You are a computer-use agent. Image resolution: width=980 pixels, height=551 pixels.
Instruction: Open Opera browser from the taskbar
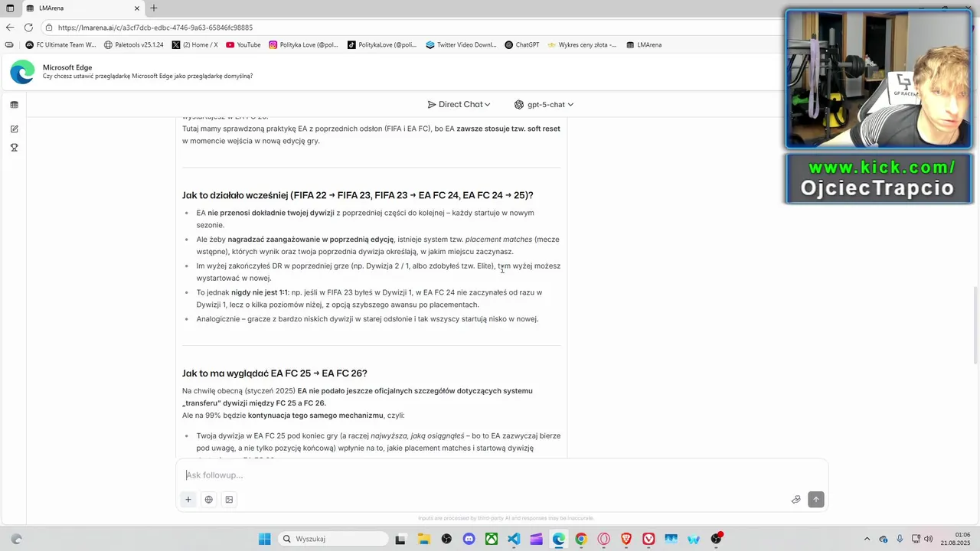click(603, 539)
